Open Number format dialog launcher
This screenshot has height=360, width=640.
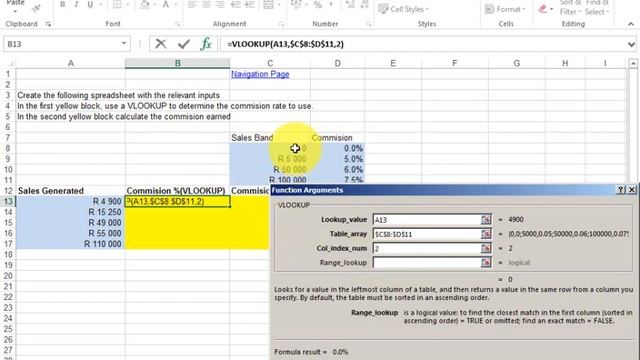point(369,24)
